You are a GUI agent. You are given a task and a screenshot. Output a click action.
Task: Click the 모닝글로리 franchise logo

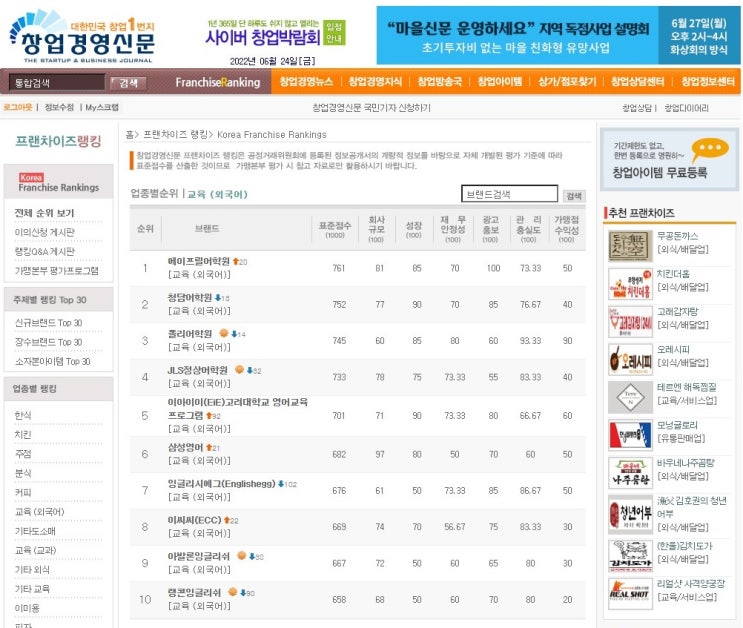pyautogui.click(x=630, y=435)
